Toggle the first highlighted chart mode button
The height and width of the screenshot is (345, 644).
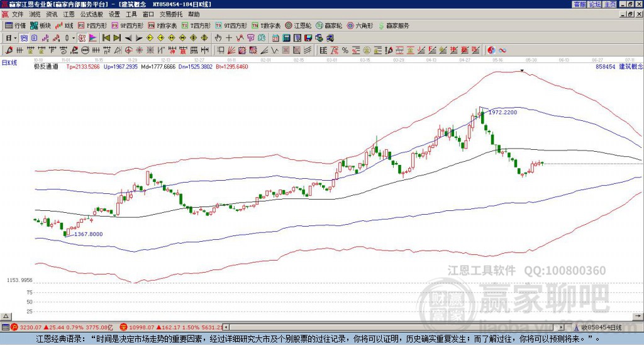pos(24,38)
